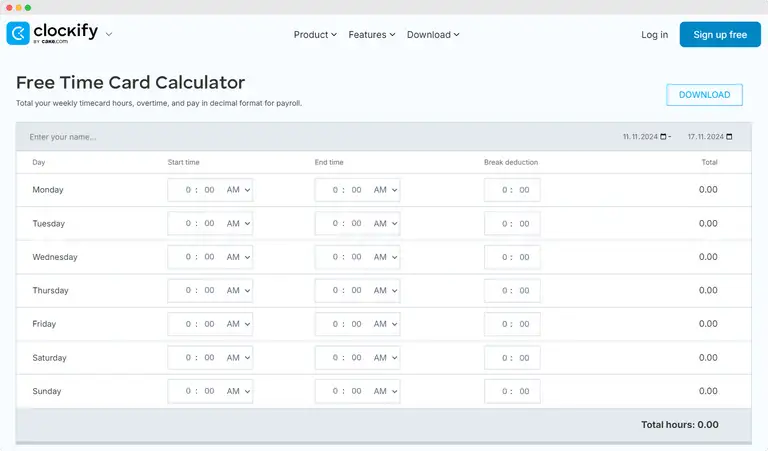Click Tuesday break deduction field
The height and width of the screenshot is (451, 768).
coord(512,223)
